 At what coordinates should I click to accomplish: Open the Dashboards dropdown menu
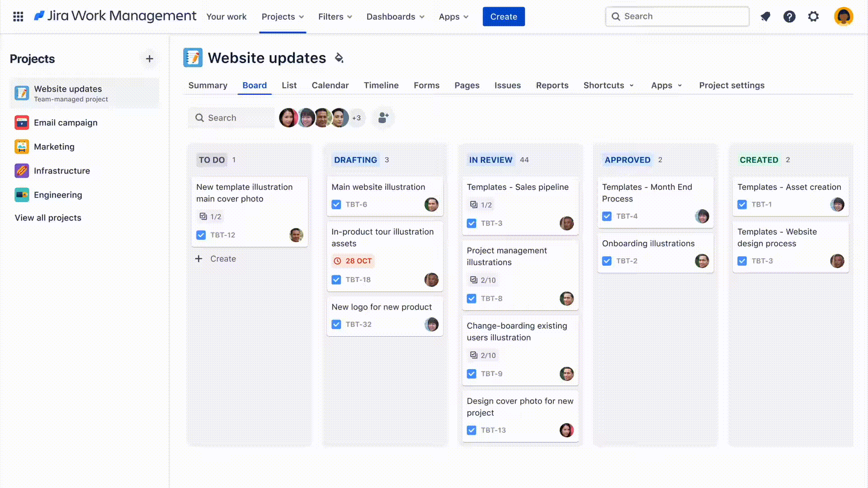click(395, 17)
